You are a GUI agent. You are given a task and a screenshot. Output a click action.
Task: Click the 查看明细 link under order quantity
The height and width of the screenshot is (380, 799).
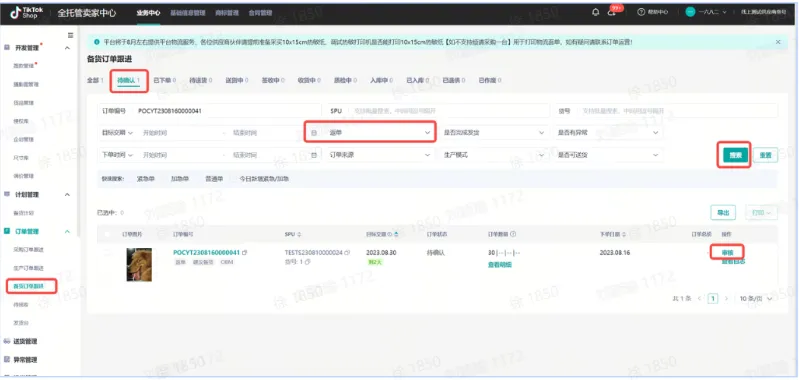[x=500, y=264]
